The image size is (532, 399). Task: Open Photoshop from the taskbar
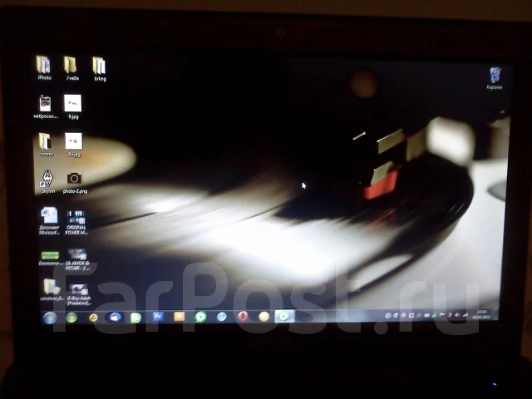(158, 316)
